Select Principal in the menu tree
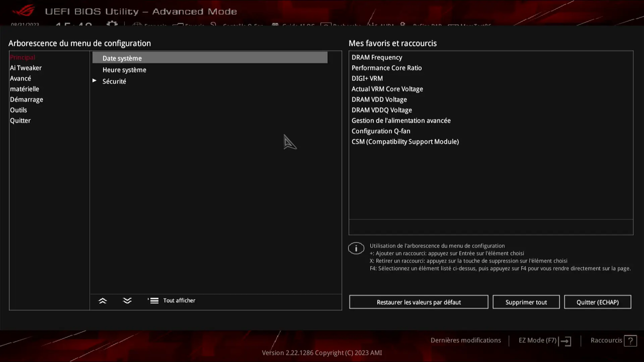This screenshot has width=644, height=362. click(x=22, y=57)
